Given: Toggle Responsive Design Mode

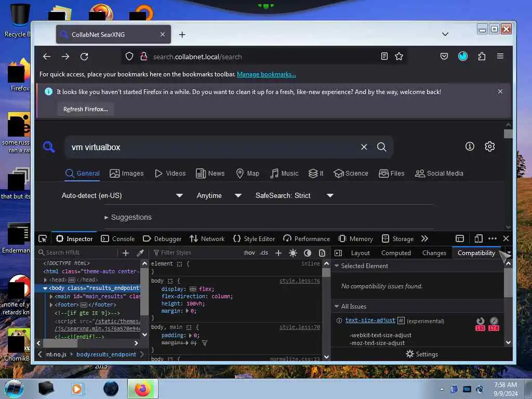Looking at the screenshot, I should 478,239.
